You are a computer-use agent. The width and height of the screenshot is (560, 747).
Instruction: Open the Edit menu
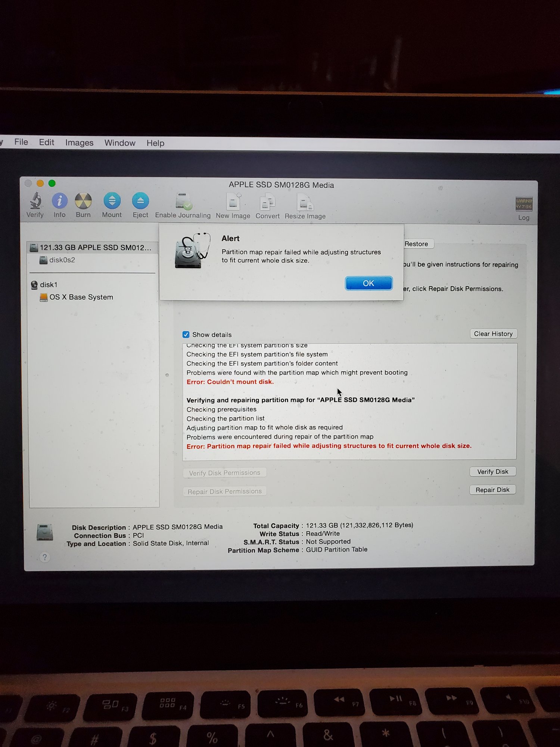coord(47,142)
